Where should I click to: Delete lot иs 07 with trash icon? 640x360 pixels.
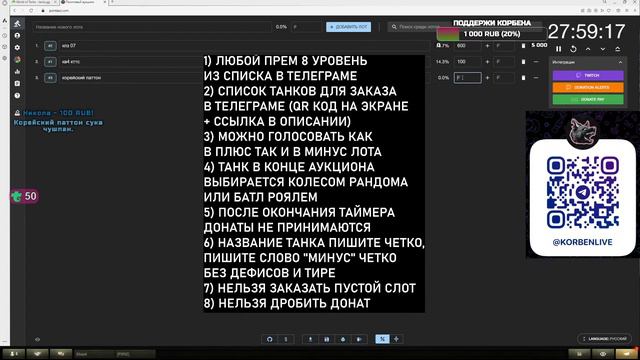[x=523, y=46]
